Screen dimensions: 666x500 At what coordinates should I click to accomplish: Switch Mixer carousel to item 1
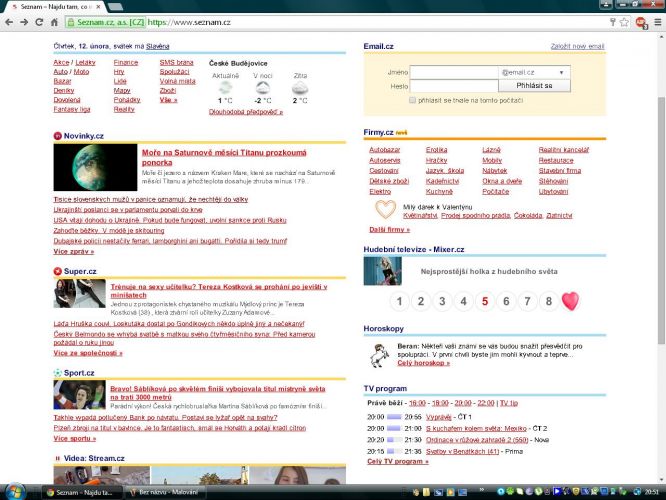399,301
